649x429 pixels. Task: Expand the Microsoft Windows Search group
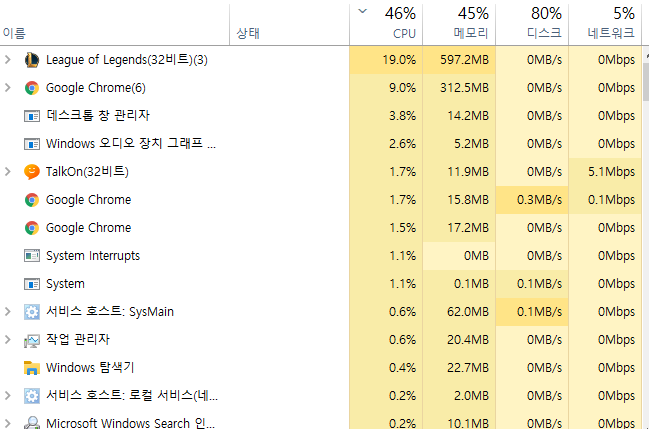[x=7, y=423]
